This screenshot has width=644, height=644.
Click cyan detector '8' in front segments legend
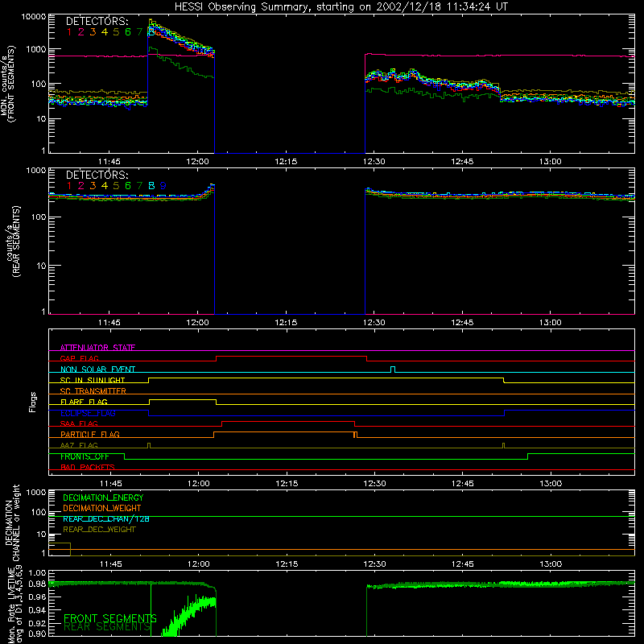[x=151, y=32]
